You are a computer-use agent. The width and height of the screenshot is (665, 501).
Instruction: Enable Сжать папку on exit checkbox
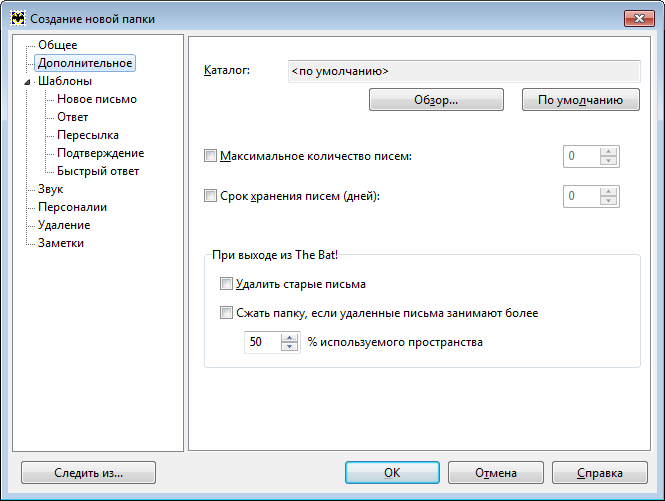click(x=226, y=313)
